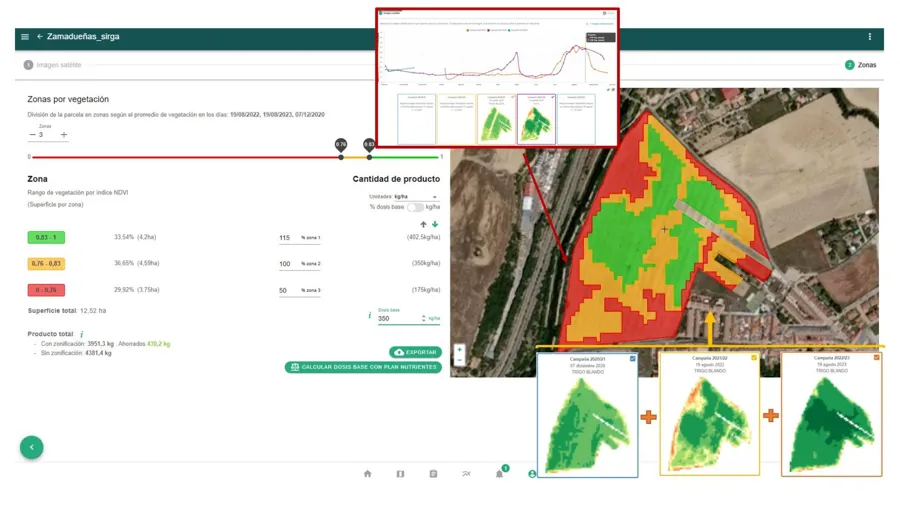This screenshot has width=900, height=506.
Task: Open the notifications bell
Action: (x=500, y=474)
